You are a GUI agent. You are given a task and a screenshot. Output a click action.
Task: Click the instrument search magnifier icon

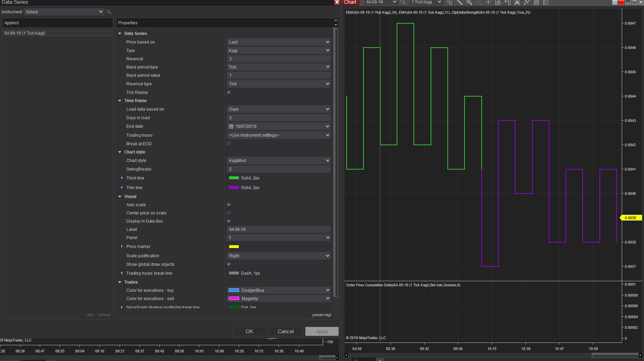109,12
